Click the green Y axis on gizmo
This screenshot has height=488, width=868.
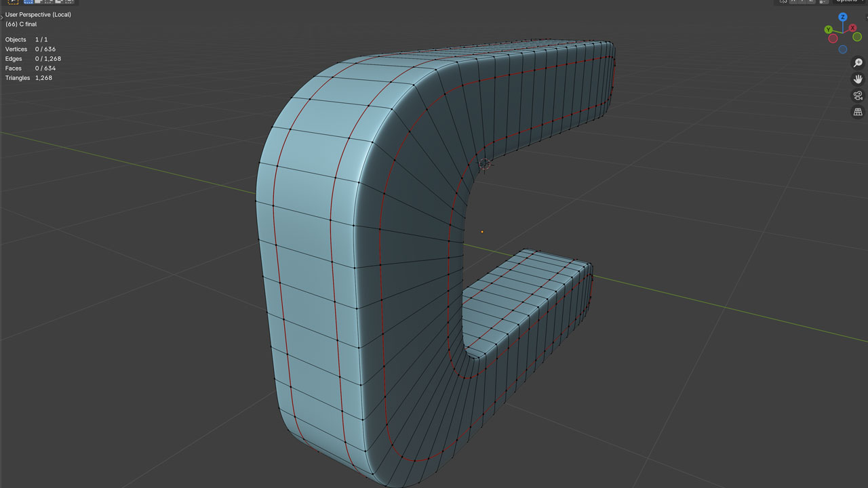[829, 30]
